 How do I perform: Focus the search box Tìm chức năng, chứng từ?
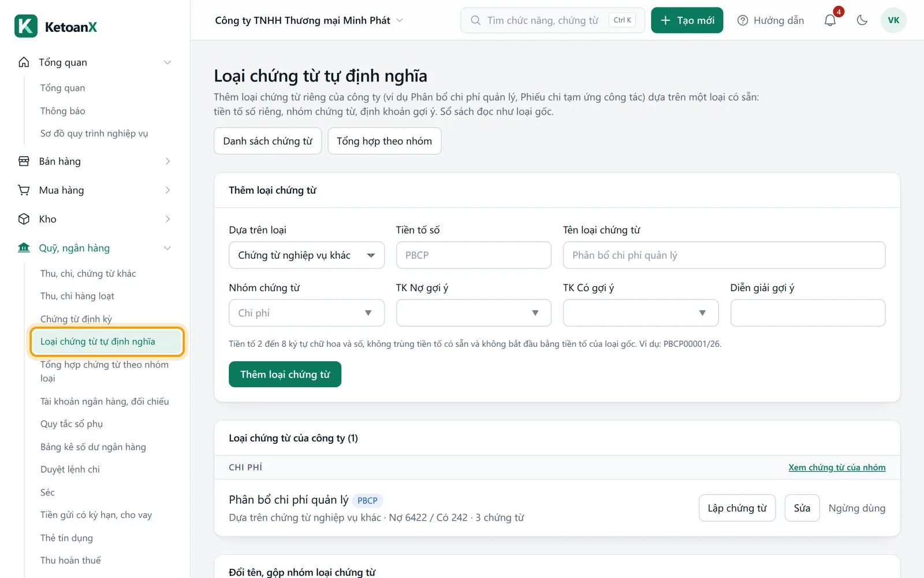click(553, 20)
